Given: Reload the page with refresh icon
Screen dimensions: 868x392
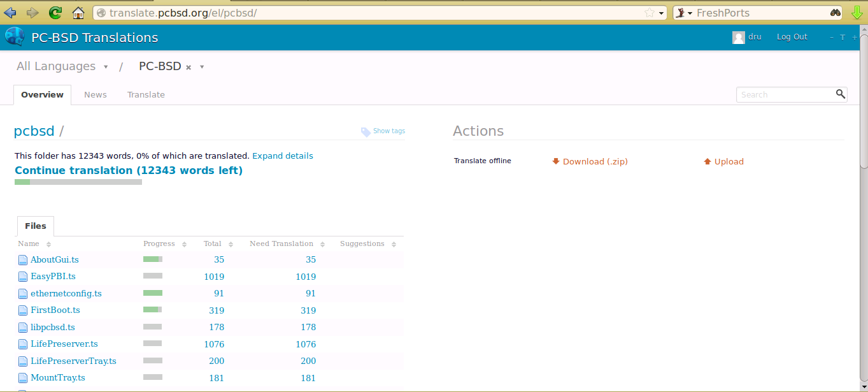Looking at the screenshot, I should coord(55,12).
